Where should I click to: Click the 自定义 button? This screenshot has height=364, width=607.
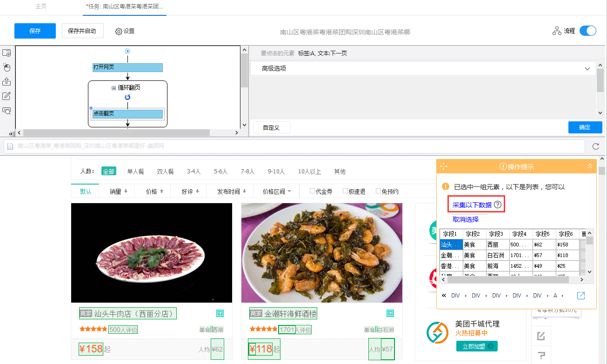tap(272, 127)
